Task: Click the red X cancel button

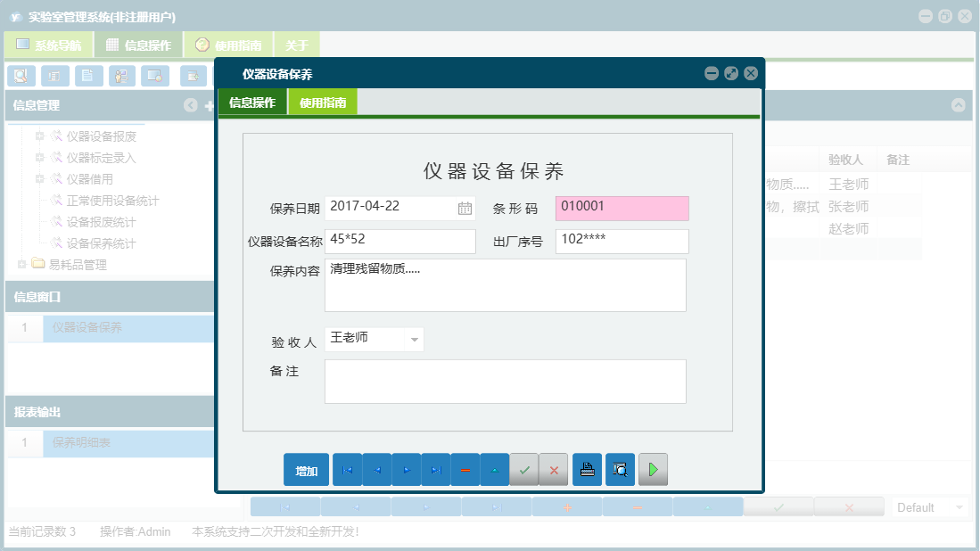Action: (x=553, y=469)
